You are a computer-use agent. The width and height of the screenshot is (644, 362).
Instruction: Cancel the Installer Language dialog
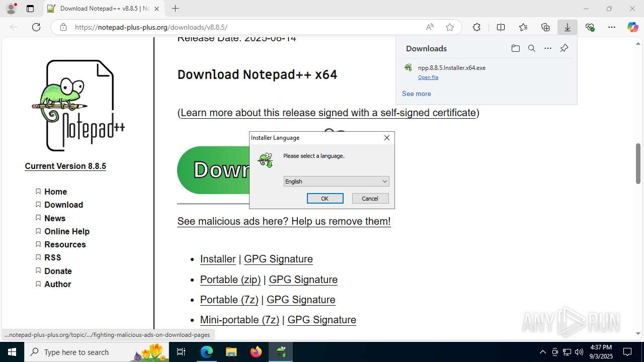tap(370, 199)
